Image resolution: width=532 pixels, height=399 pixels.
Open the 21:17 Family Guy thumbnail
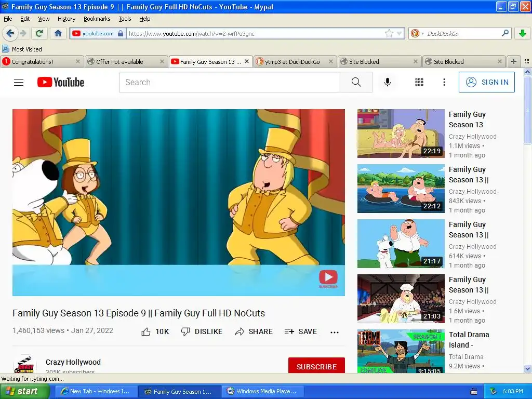401,244
